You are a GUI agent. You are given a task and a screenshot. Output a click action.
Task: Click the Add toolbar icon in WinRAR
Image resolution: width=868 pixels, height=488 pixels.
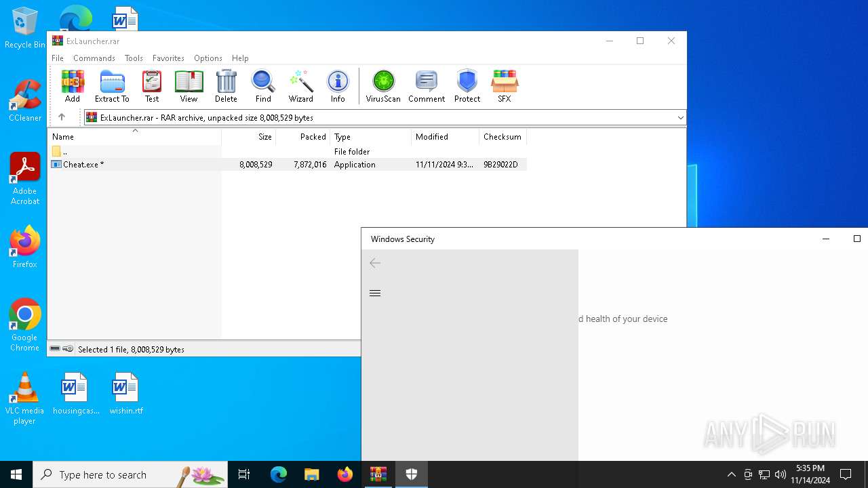point(73,86)
